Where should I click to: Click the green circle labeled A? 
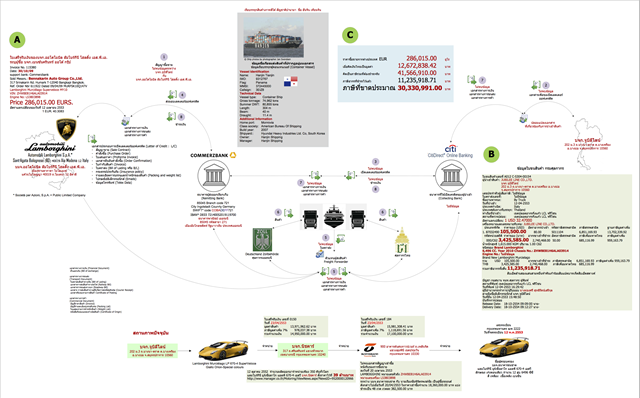pyautogui.click(x=17, y=40)
